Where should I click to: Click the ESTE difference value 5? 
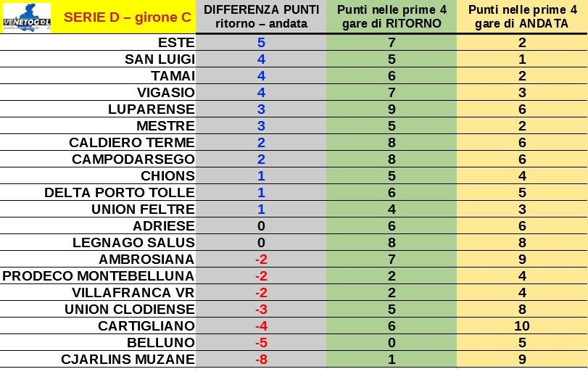click(x=262, y=43)
